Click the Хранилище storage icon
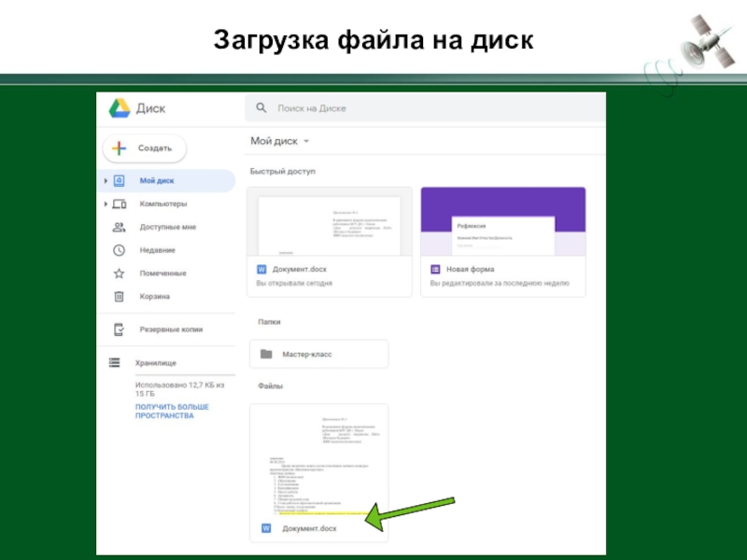This screenshot has height=560, width=747. (114, 363)
